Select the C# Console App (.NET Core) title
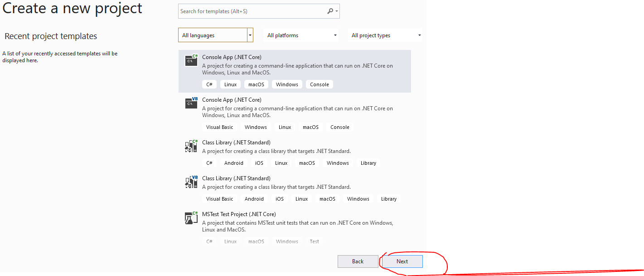Screen dimensions: 644x276 click(232, 57)
